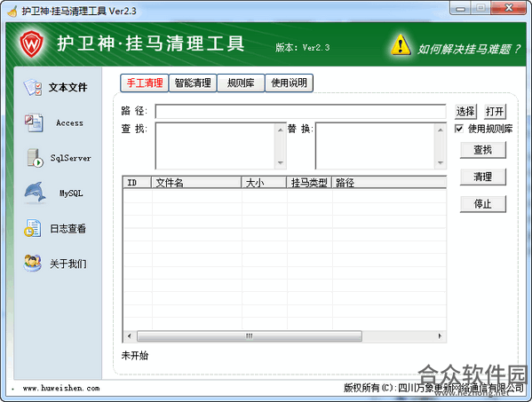Open the Access section label

pos(69,123)
